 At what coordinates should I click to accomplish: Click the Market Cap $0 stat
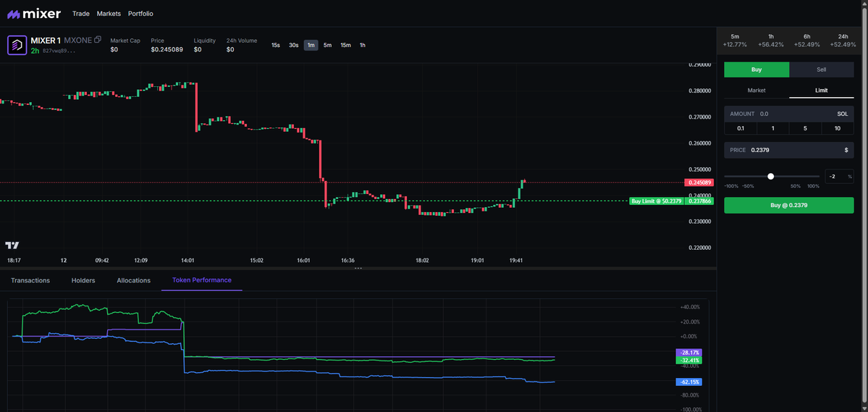[x=125, y=45]
